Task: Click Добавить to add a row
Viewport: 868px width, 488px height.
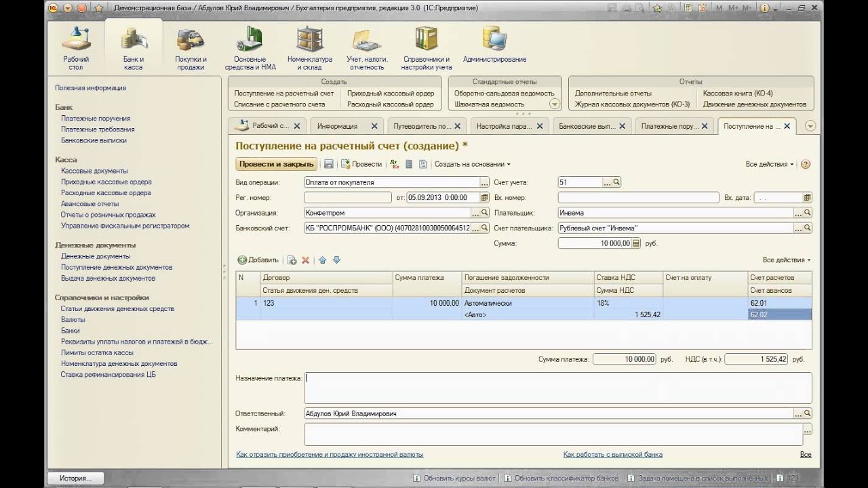Action: (x=258, y=260)
